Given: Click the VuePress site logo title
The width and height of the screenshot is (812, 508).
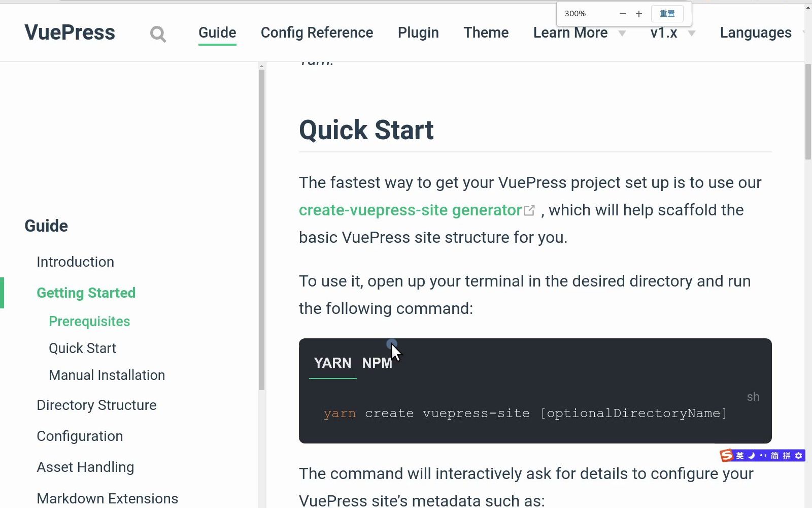Looking at the screenshot, I should point(70,33).
